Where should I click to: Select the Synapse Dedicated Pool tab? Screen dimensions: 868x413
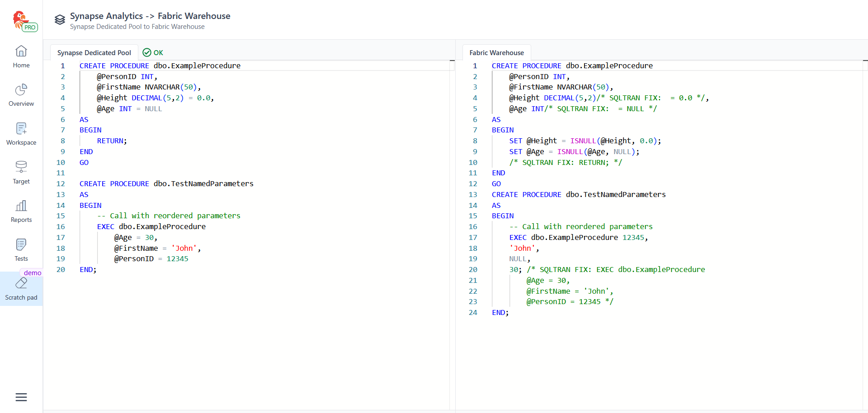tap(94, 53)
